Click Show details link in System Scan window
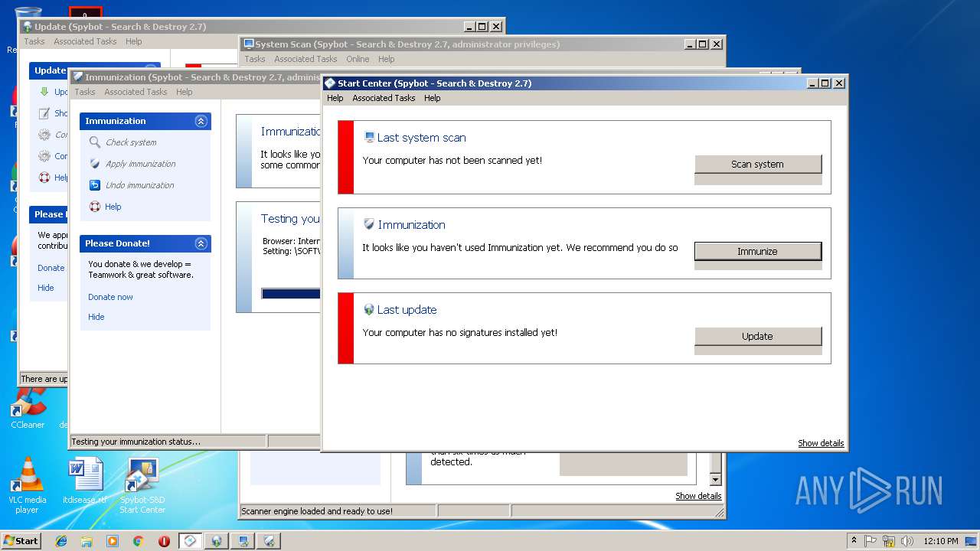The image size is (980, 551). pos(698,496)
